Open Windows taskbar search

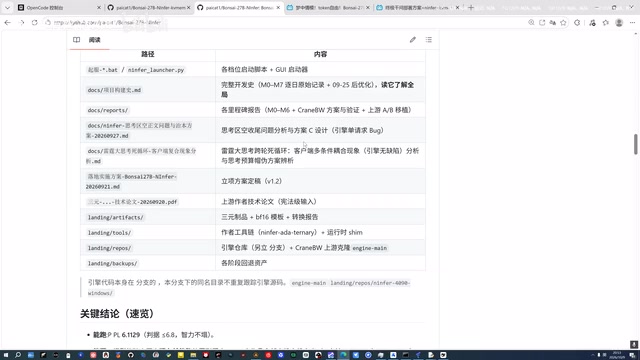point(18,355)
